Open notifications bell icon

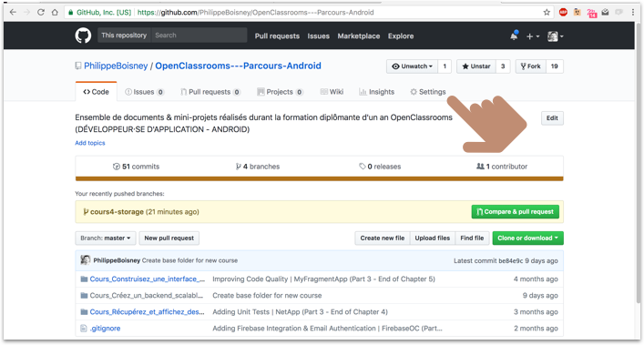(514, 36)
